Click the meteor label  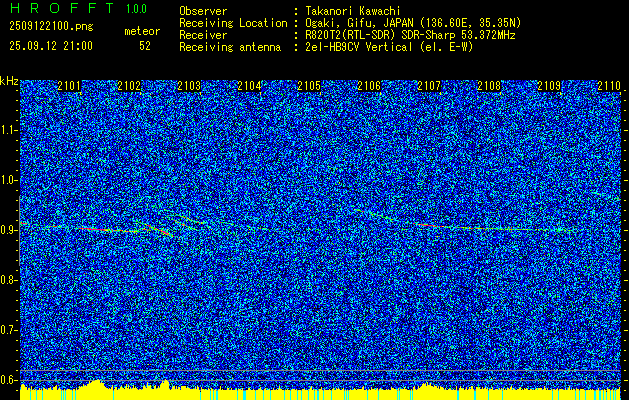click(142, 31)
